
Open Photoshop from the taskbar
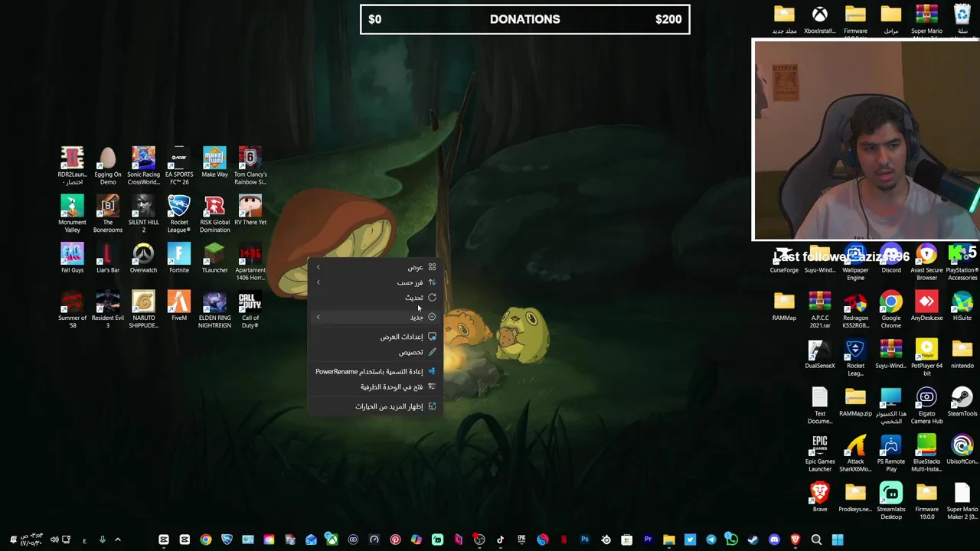(584, 540)
